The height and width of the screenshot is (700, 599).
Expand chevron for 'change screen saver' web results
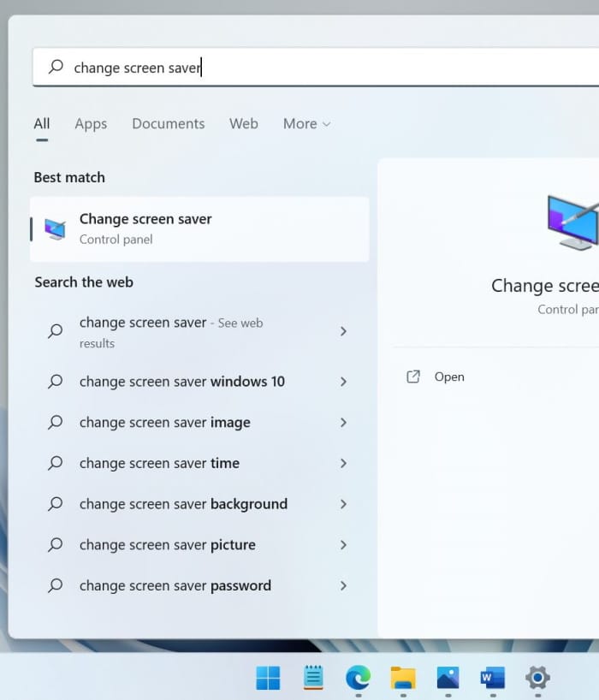tap(343, 331)
